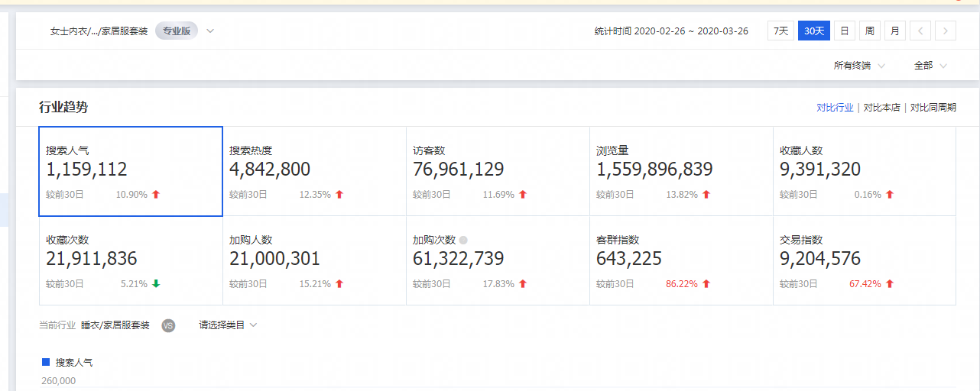Image resolution: width=980 pixels, height=391 pixels.
Task: Click the value 21,911,836
Action: (x=92, y=259)
